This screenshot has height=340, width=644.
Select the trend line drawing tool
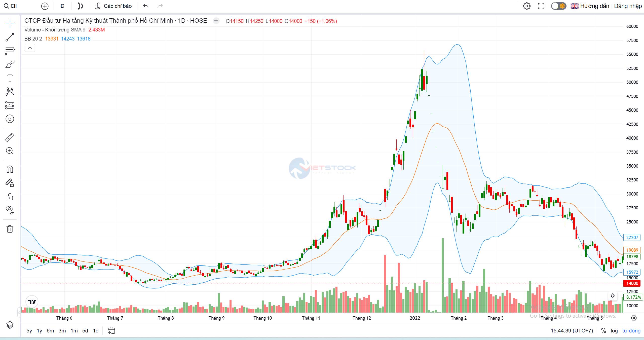[x=10, y=37]
